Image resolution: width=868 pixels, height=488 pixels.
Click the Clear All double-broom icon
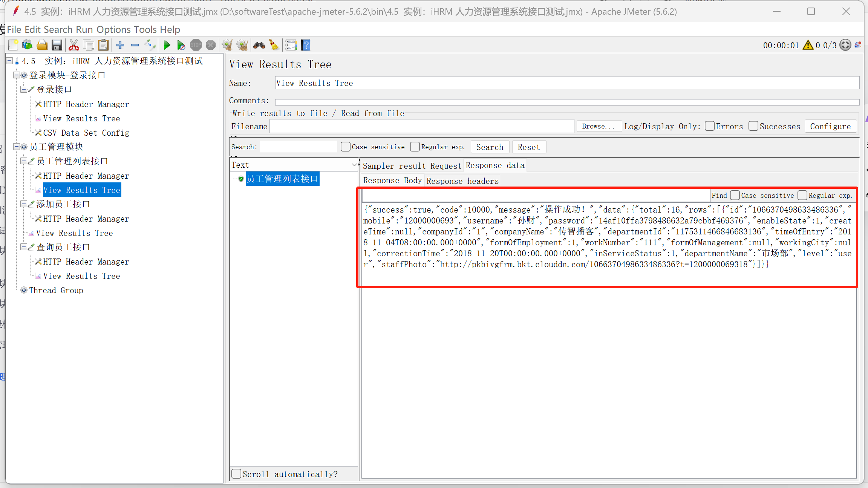(242, 45)
